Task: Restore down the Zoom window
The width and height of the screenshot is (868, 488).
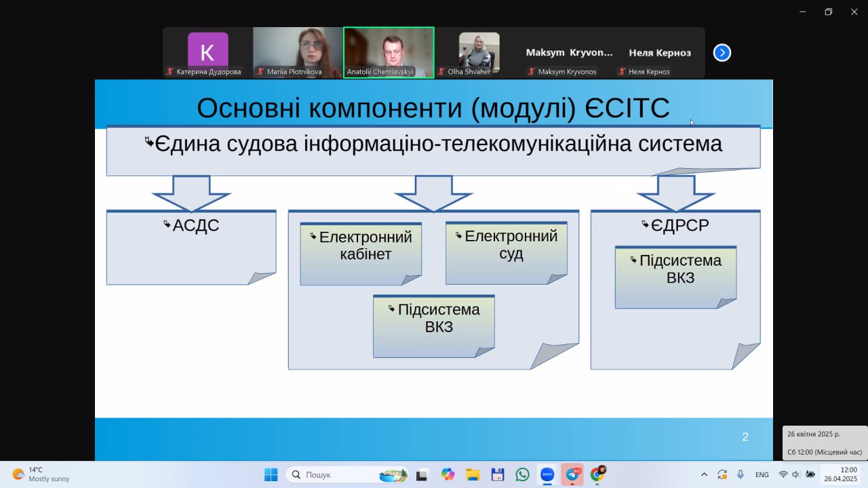Action: click(828, 12)
